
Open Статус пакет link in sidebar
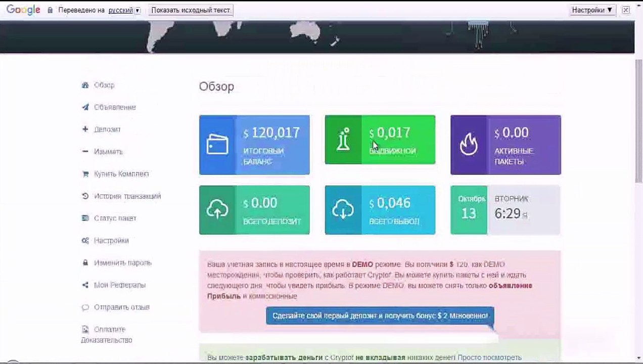(115, 218)
